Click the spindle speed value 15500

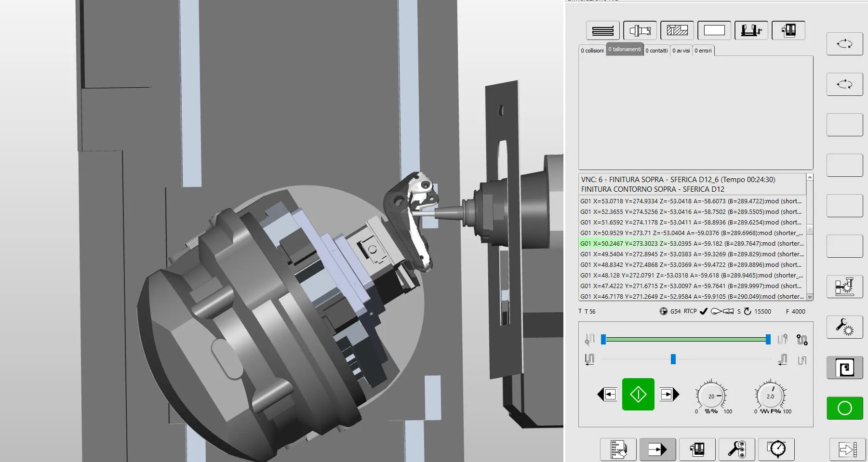[762, 312]
